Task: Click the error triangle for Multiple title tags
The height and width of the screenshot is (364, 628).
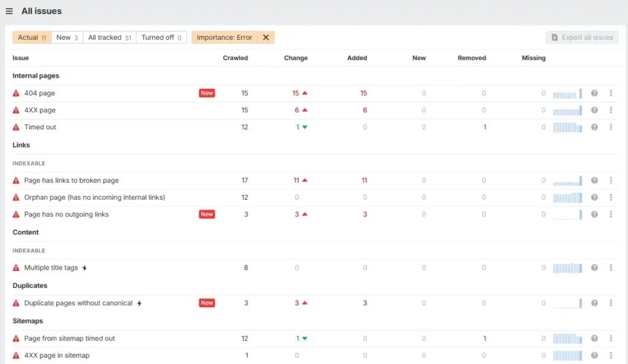Action: click(16, 268)
